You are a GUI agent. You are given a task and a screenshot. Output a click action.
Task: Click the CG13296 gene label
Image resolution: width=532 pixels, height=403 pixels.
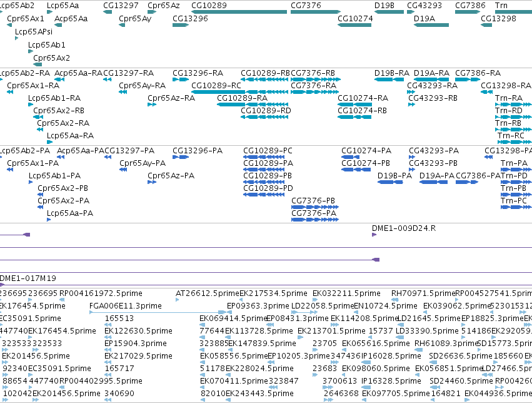pos(190,19)
